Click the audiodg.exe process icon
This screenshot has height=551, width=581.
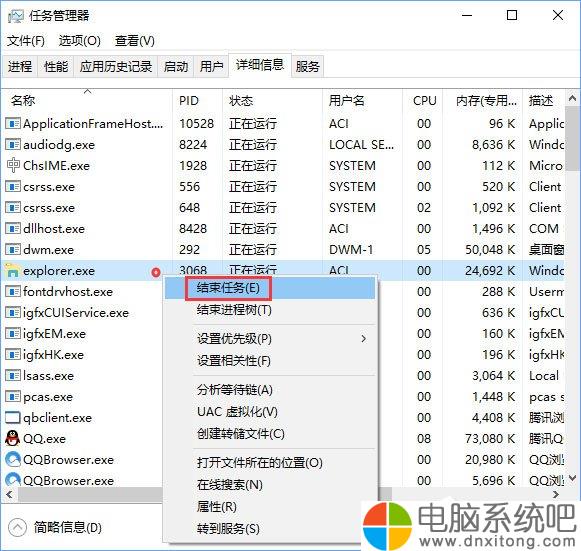tap(13, 145)
